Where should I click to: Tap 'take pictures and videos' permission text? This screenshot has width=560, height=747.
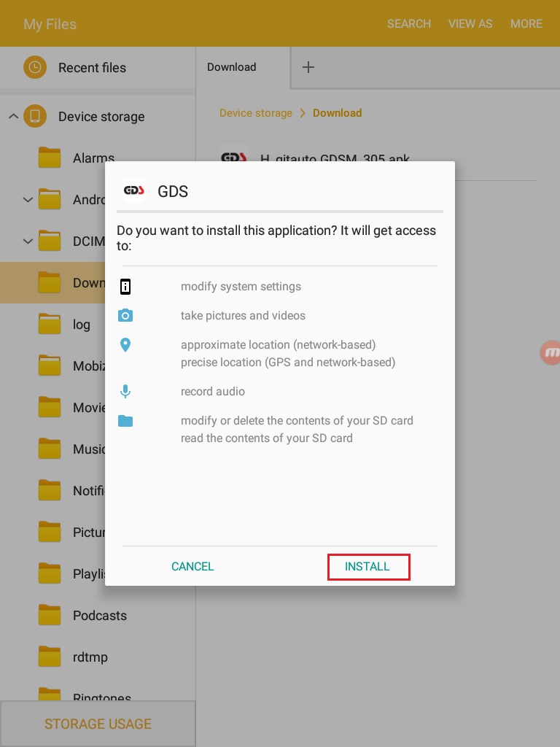243,315
